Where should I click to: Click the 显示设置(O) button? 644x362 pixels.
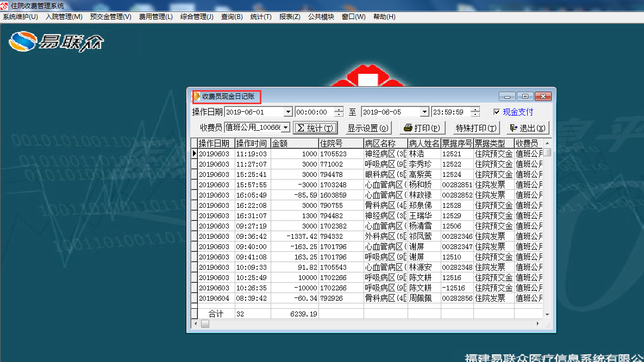click(x=368, y=128)
